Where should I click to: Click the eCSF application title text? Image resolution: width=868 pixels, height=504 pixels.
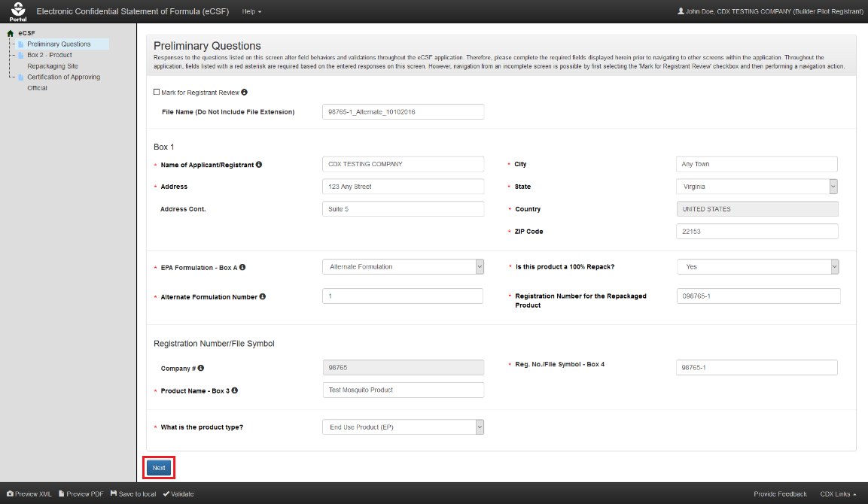tap(132, 11)
